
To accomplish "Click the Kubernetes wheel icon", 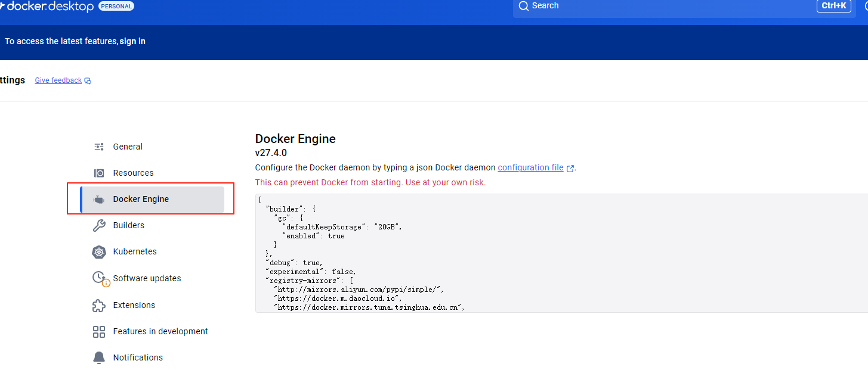I will pos(99,252).
